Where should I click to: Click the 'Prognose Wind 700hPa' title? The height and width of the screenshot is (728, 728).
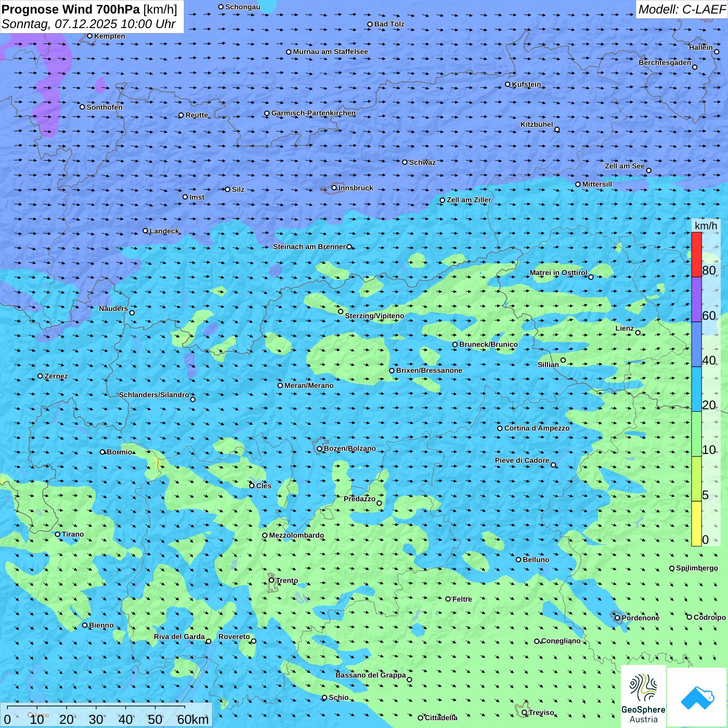point(71,9)
